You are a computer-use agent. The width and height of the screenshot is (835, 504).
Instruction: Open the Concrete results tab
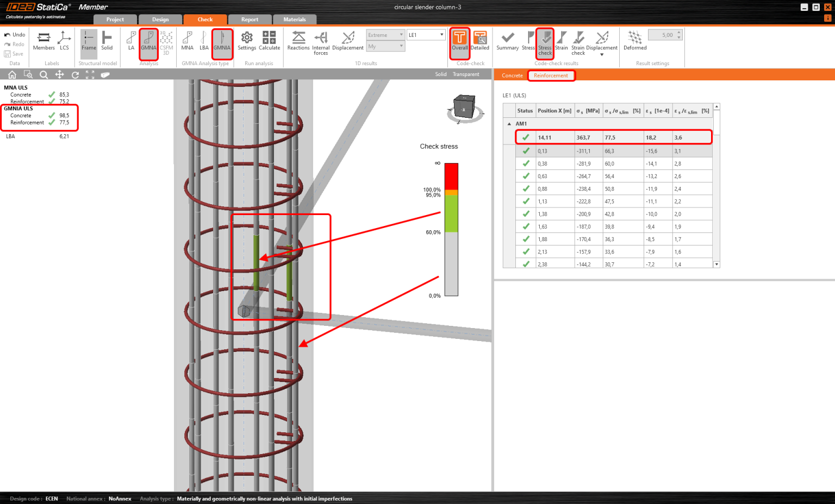512,75
